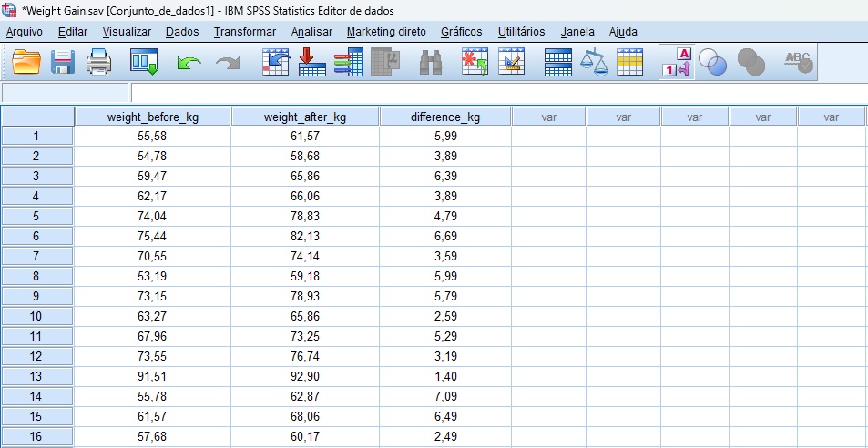Save the dataset with the floppy disk icon
868x448 pixels.
[x=63, y=62]
